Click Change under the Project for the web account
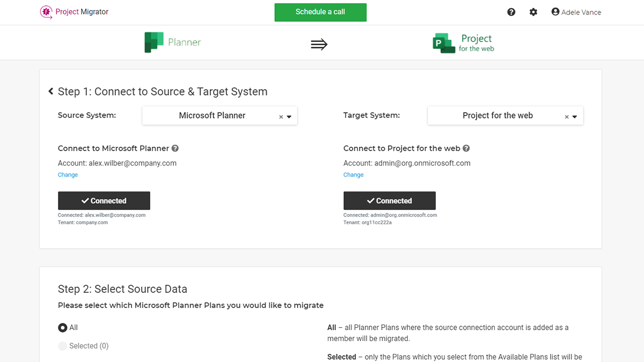The height and width of the screenshot is (362, 644). [353, 174]
